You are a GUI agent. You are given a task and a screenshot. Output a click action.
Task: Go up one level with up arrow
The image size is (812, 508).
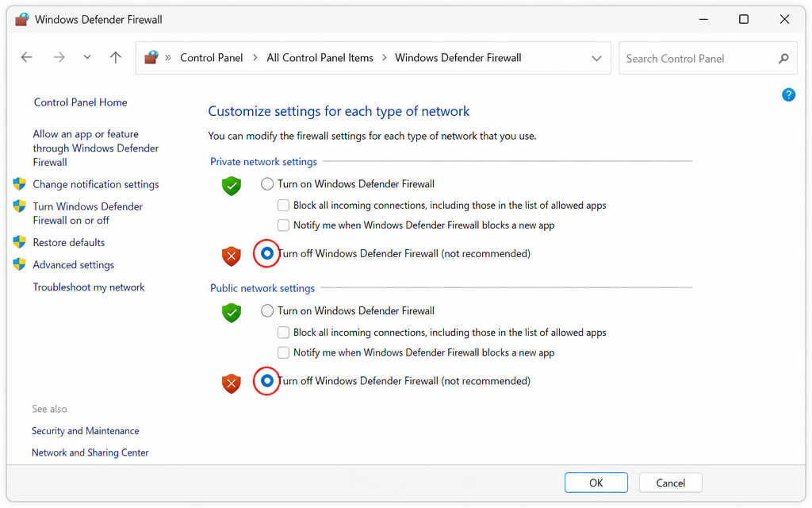tap(116, 57)
